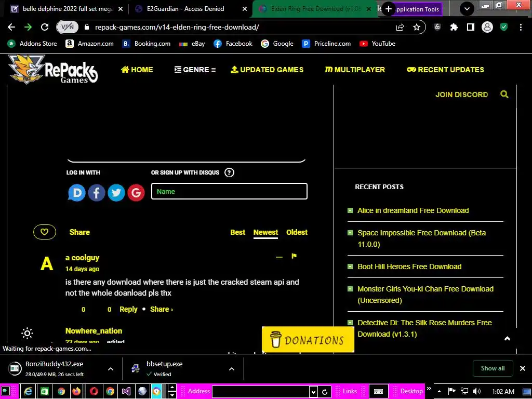532x399 pixels.
Task: Expand Share options under a coolguy's comment
Action: (162, 309)
